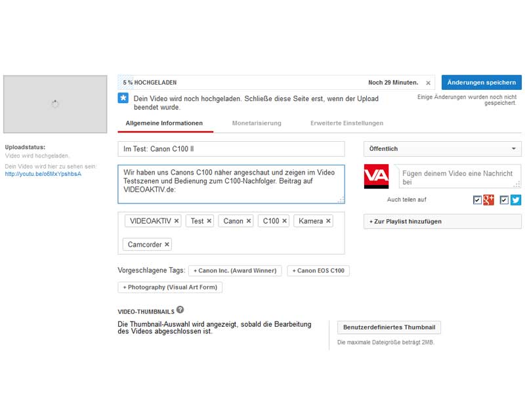
Task: Click the Google+ share icon
Action: point(488,200)
